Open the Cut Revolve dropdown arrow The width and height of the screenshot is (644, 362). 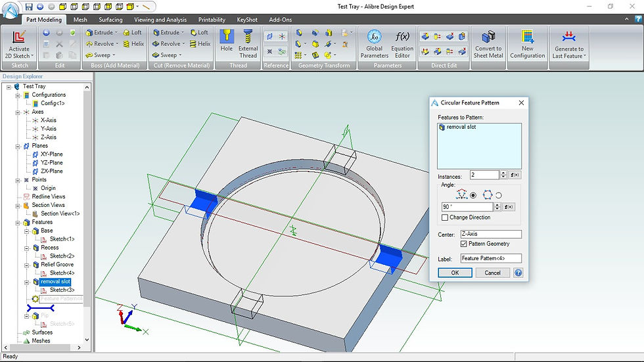183,44
